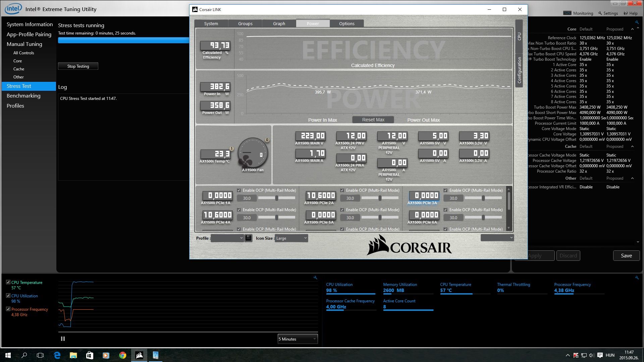
Task: Toggle Enable OCP for PCIe 6A
Action: (x=445, y=210)
